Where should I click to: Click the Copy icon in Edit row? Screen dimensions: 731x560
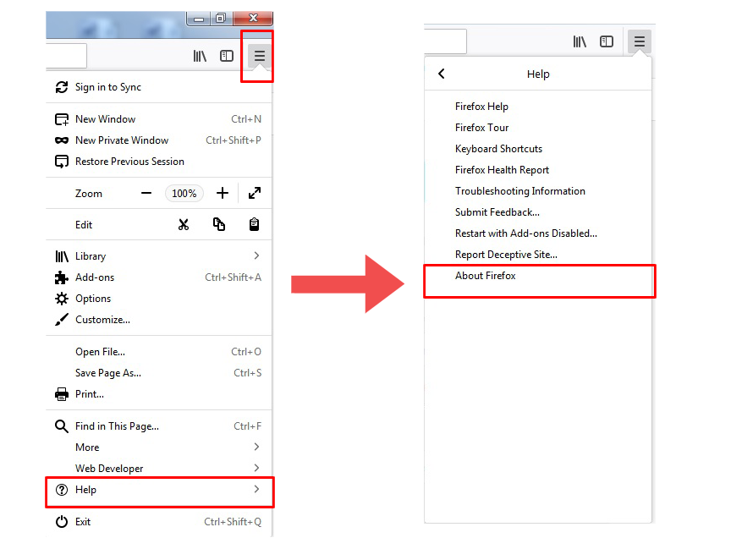tap(219, 224)
